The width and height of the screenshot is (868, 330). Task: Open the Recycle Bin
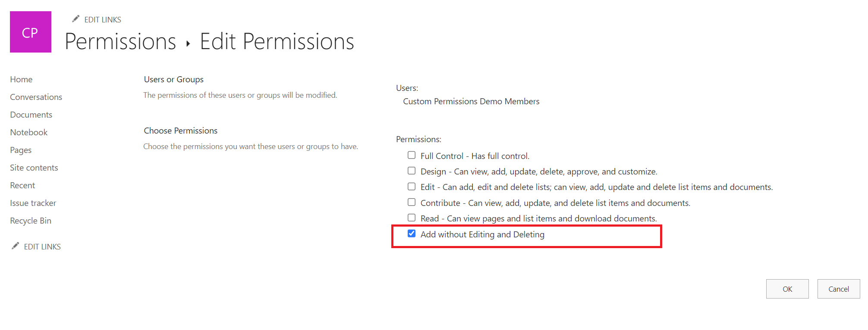[x=30, y=221]
